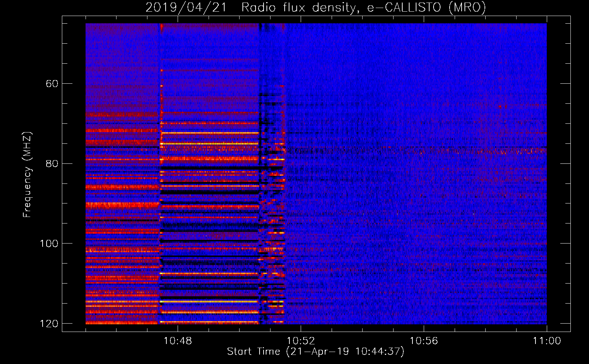
Task: Click the 120 frequency tick label
Action: click(x=49, y=324)
